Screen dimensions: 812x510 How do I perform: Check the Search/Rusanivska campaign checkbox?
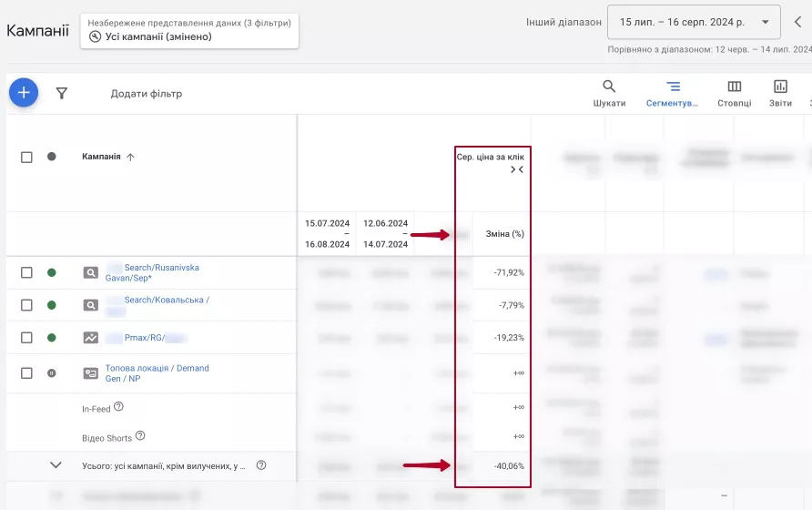[x=26, y=272]
